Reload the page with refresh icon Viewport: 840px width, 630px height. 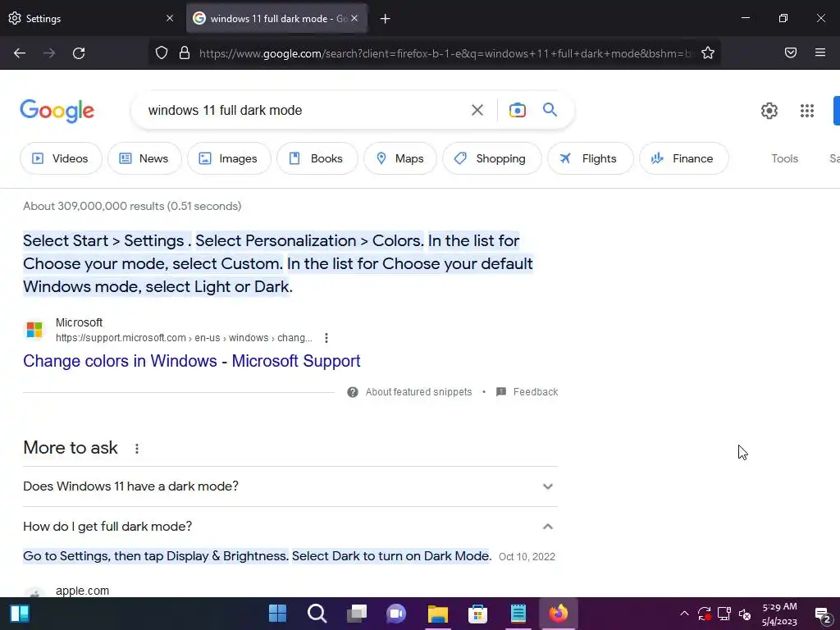tap(79, 53)
